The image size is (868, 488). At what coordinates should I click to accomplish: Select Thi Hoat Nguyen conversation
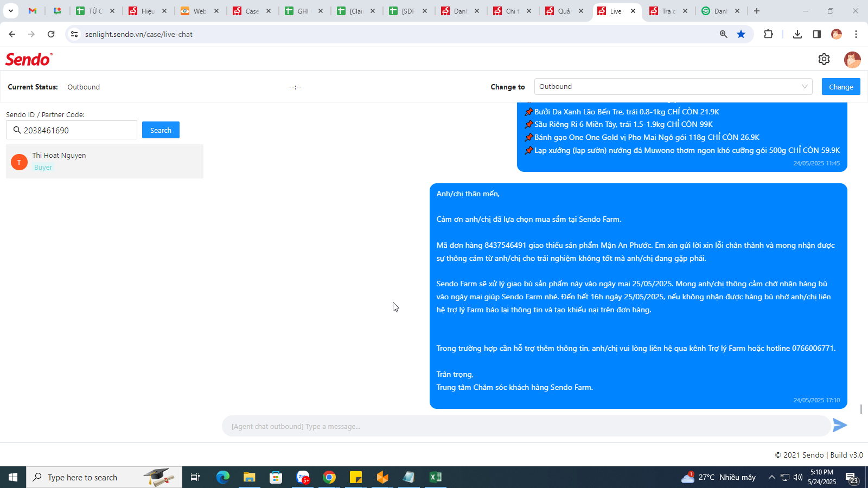105,161
